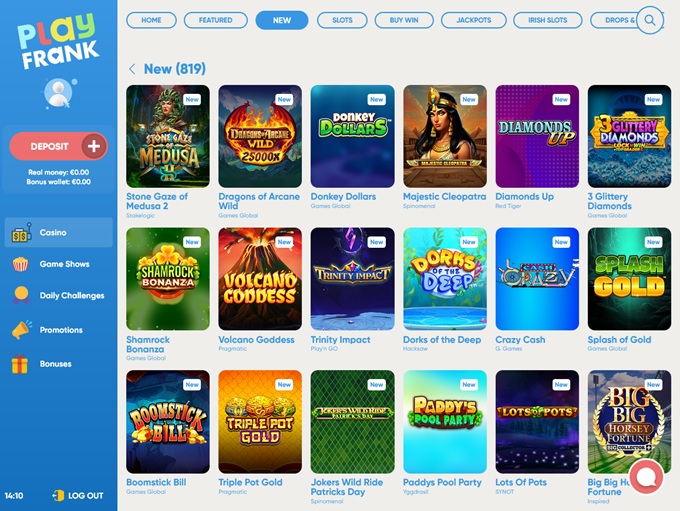Open the search magnifier icon

point(650,20)
